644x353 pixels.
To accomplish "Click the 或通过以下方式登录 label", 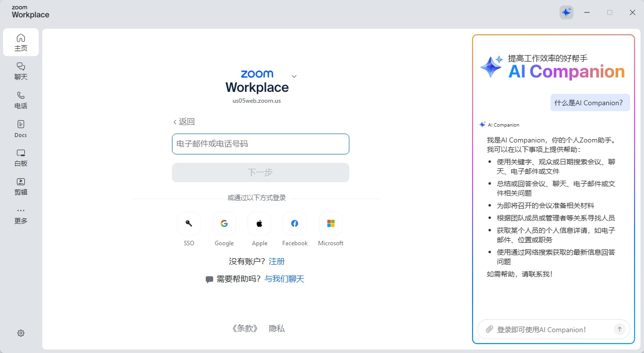I will [257, 198].
